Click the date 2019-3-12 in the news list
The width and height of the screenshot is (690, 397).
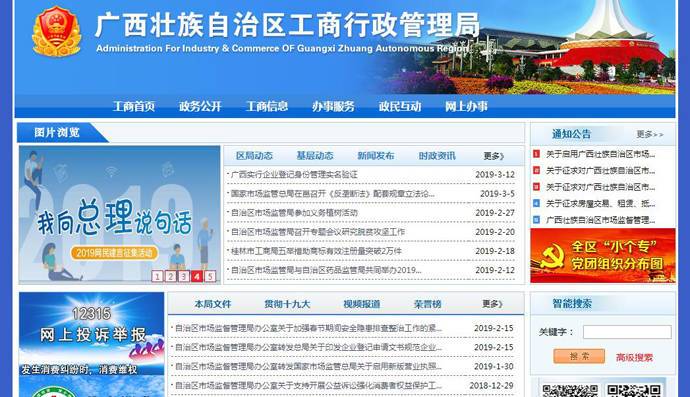495,175
